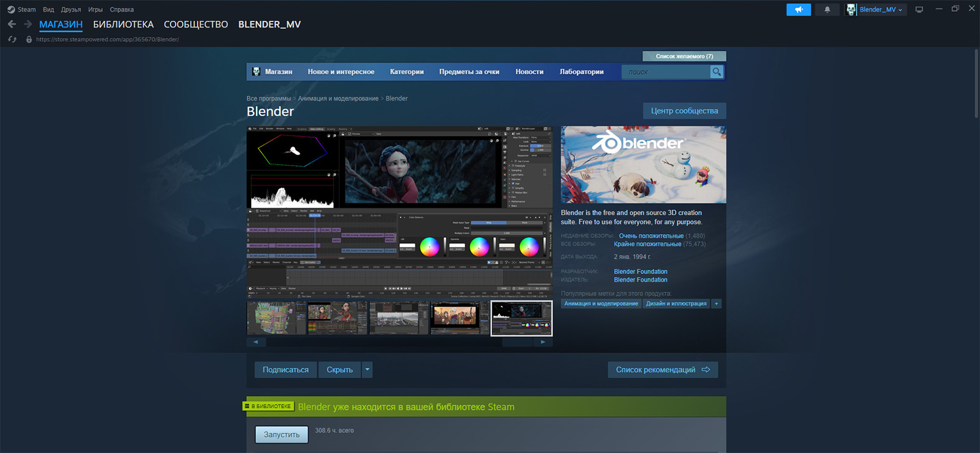Reload the page with the refresh icon
Screen dimensions: 980x453
12,39
